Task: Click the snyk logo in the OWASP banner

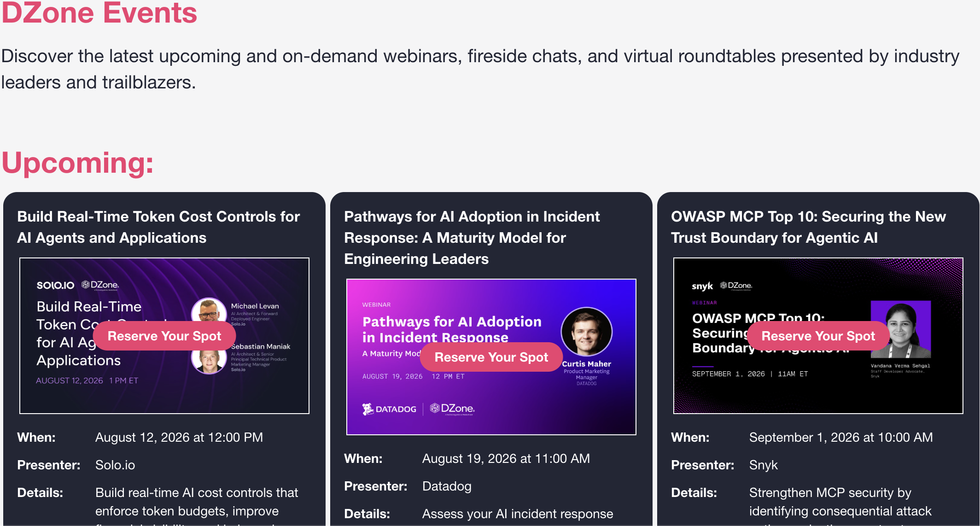Action: tap(702, 286)
